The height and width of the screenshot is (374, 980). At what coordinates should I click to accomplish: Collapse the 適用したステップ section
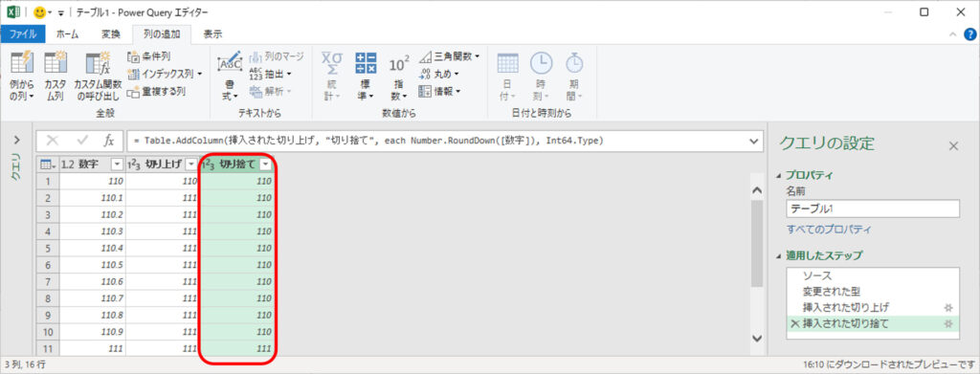[x=779, y=256]
